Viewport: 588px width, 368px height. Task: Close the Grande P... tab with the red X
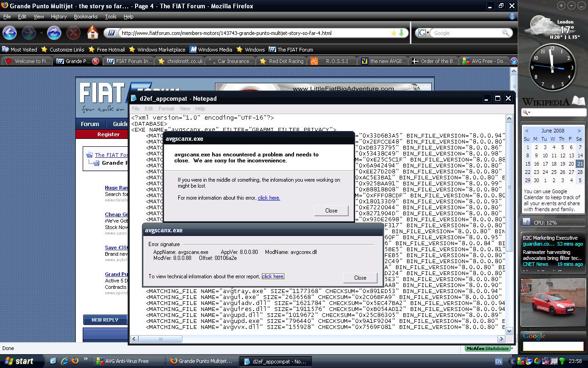95,61
